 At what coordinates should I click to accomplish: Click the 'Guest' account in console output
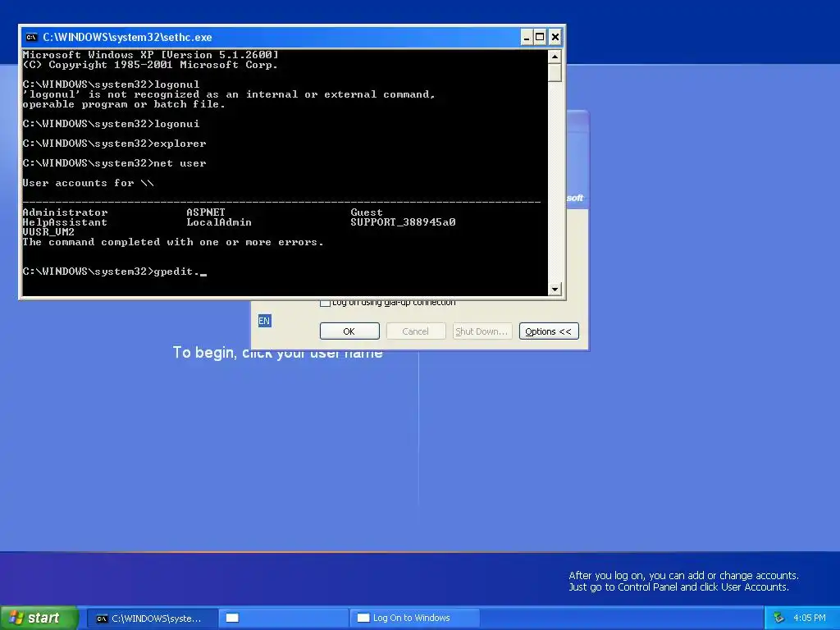(367, 212)
